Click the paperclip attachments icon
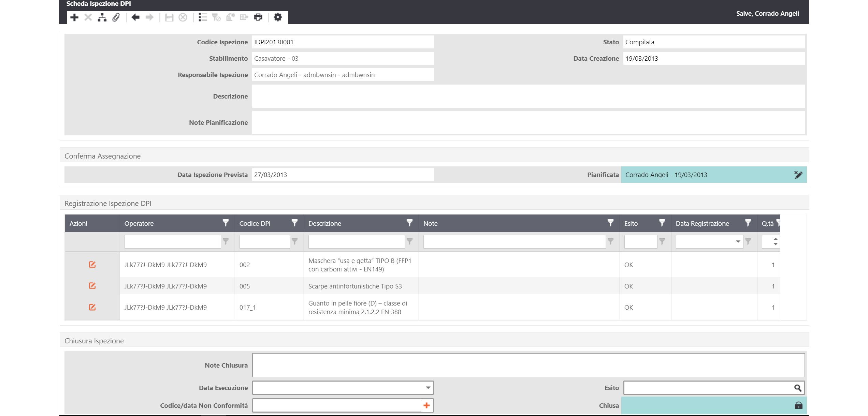Image resolution: width=868 pixels, height=416 pixels. [116, 17]
